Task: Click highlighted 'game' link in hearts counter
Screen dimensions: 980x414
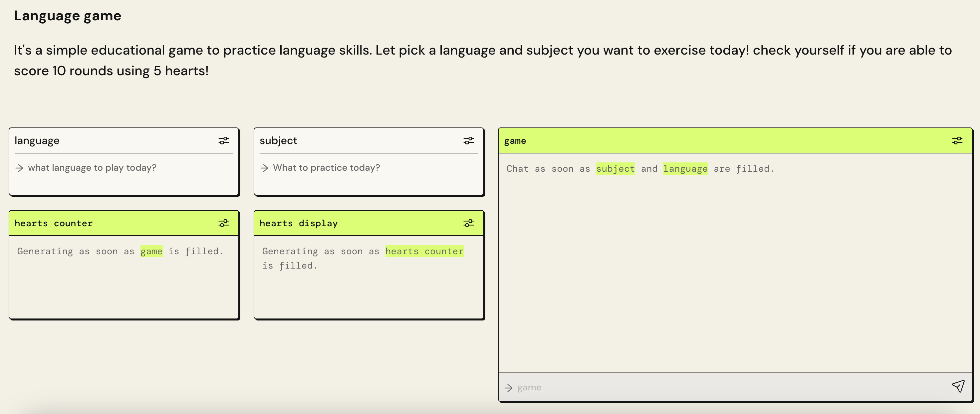Action: (151, 252)
